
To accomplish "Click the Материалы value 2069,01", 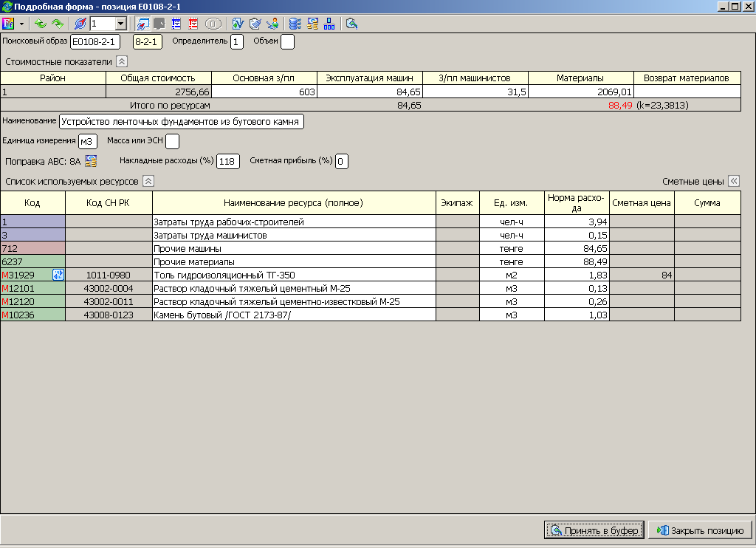I will pyautogui.click(x=581, y=92).
